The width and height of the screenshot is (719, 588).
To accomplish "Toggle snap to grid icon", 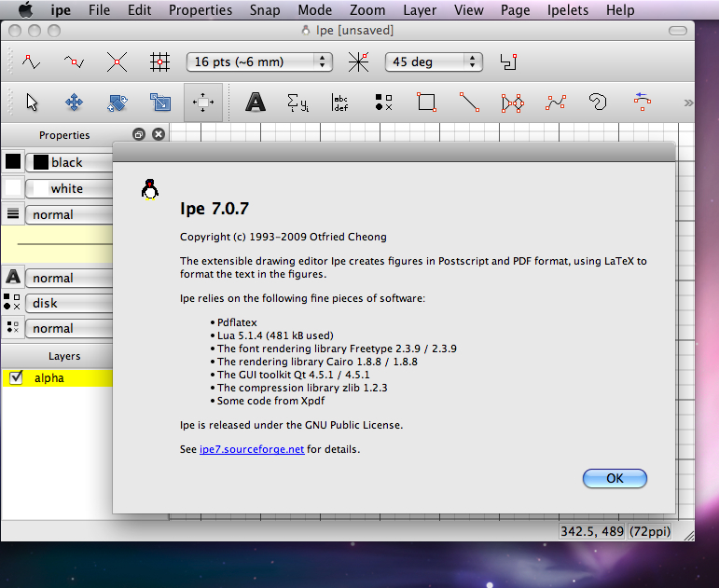I will tap(160, 62).
